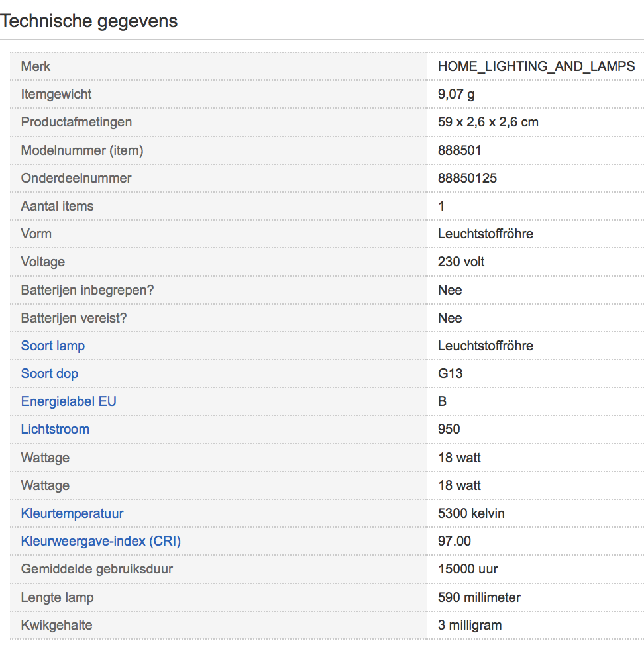This screenshot has width=644, height=645.
Task: Select the Kwikgehalte label
Action: (56, 625)
